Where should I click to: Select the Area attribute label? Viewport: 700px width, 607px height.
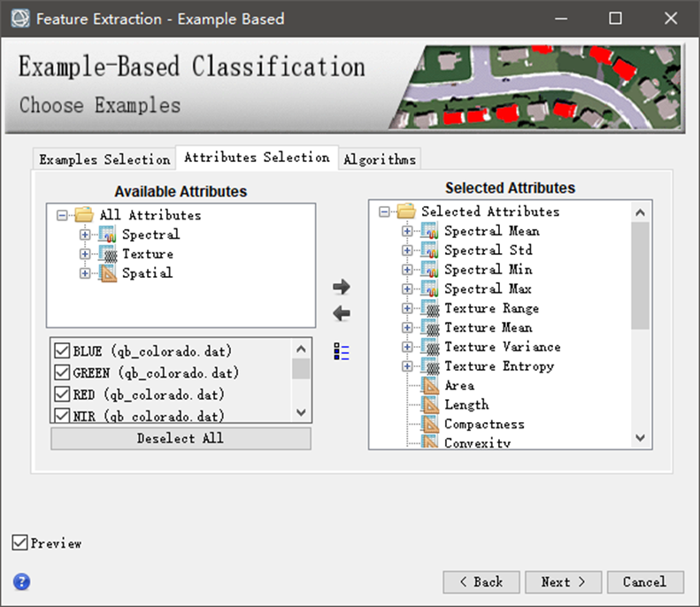[x=459, y=386]
